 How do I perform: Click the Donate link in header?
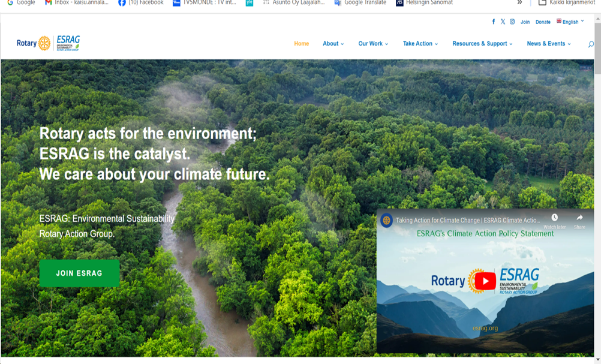[x=543, y=22]
